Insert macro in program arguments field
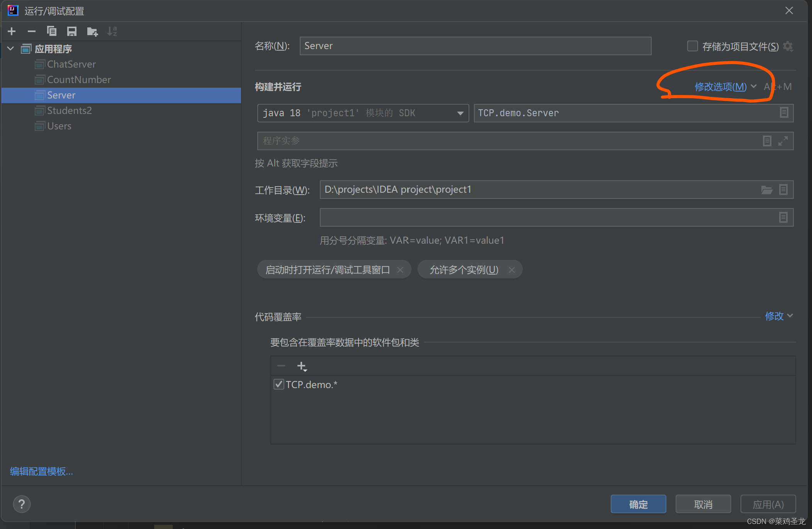 [x=767, y=141]
